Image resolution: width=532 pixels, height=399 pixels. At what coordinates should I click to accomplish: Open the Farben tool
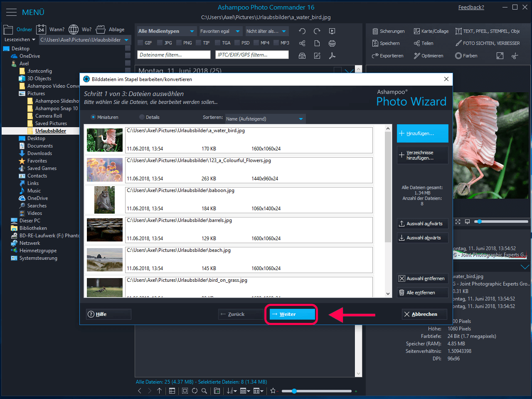[466, 56]
